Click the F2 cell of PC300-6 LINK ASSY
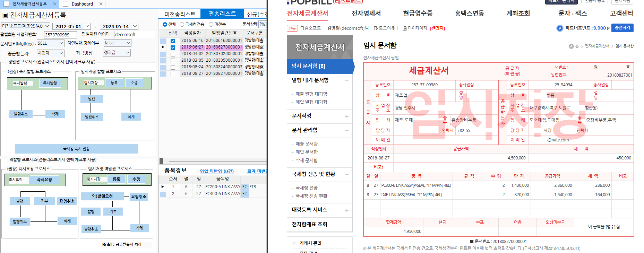 tap(244, 194)
